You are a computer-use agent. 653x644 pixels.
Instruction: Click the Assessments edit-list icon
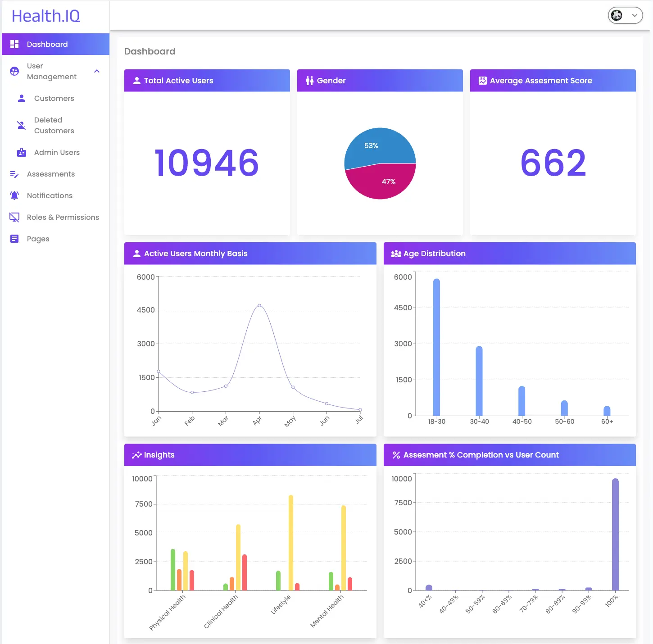(x=14, y=174)
